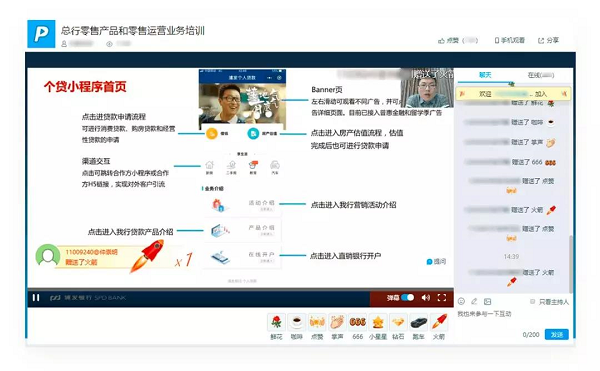
Task: Open the 分享 share link
Action: coord(548,40)
